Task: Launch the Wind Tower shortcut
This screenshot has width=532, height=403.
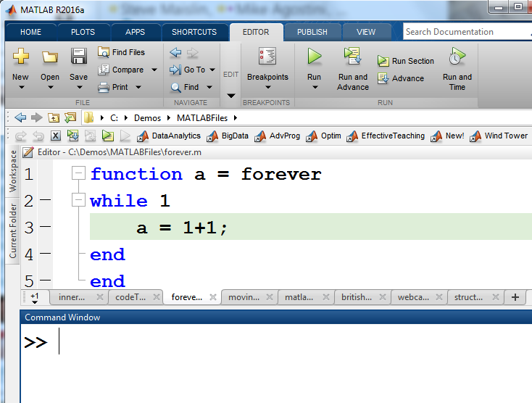Action: point(499,136)
